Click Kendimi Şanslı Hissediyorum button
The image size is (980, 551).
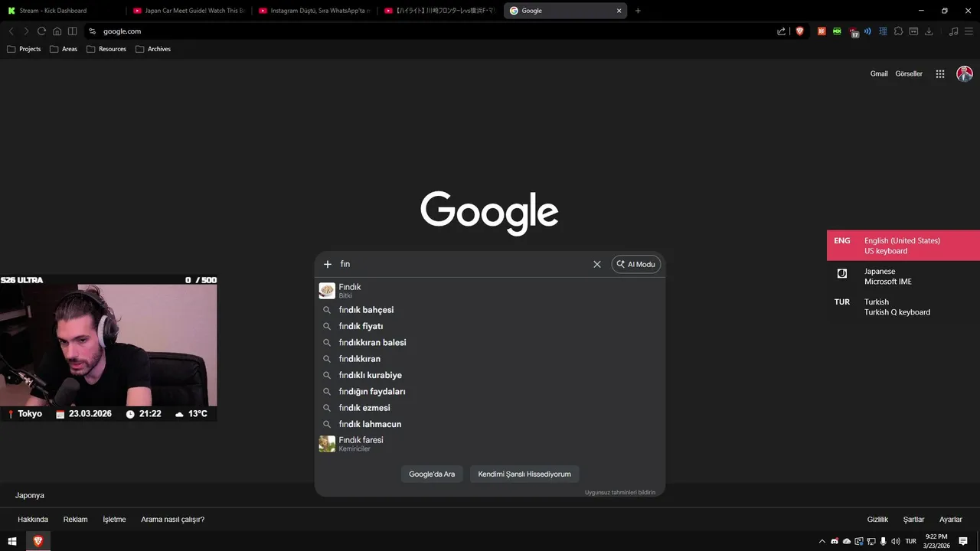coord(524,474)
